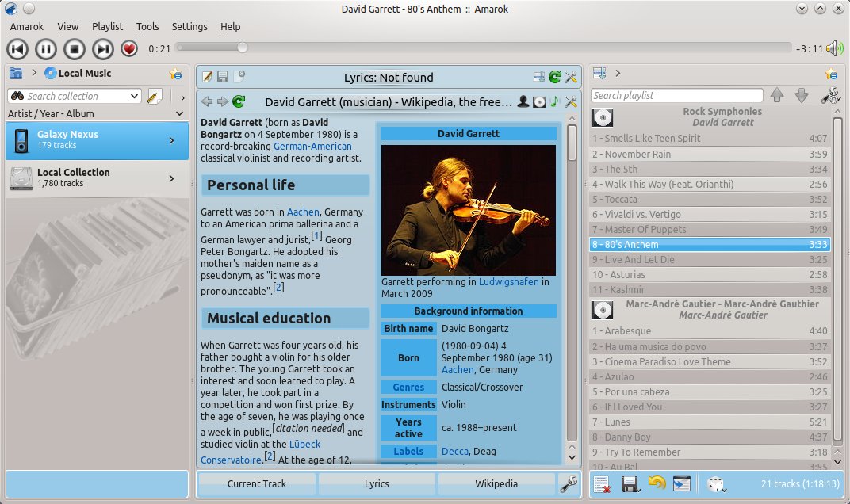
Task: Open the context applets configuration wrench
Action: point(569,484)
